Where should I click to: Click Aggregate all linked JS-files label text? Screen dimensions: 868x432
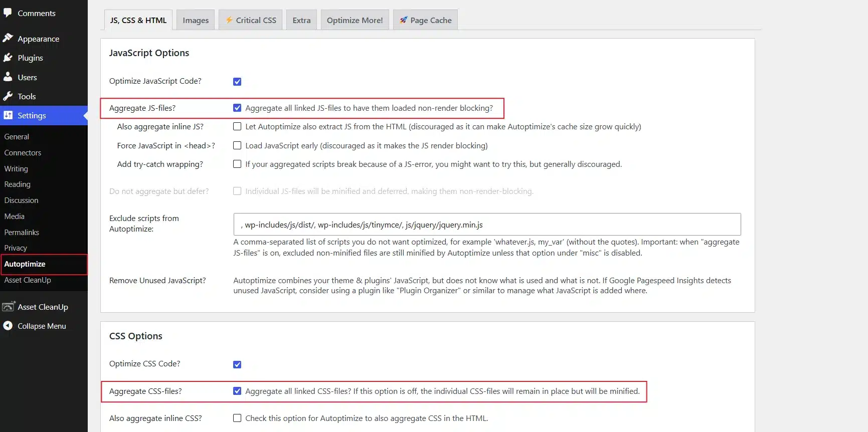369,108
